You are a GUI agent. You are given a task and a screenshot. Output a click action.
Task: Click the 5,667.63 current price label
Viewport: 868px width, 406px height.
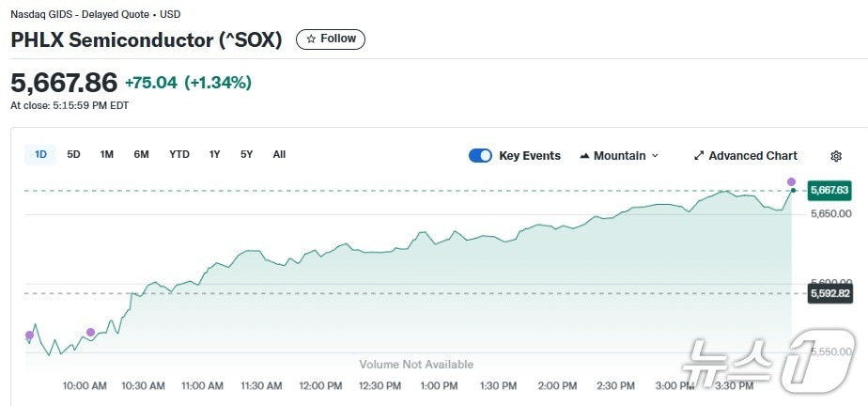(x=829, y=190)
